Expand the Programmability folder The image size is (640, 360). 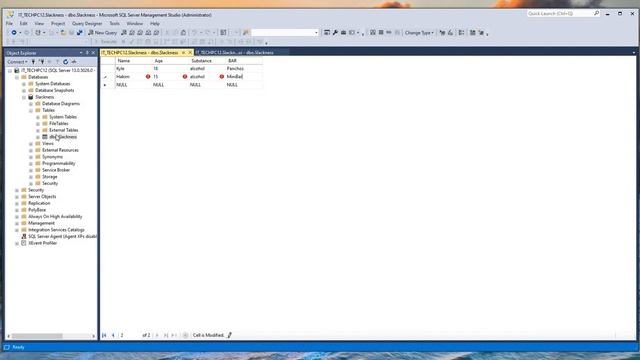pos(31,164)
